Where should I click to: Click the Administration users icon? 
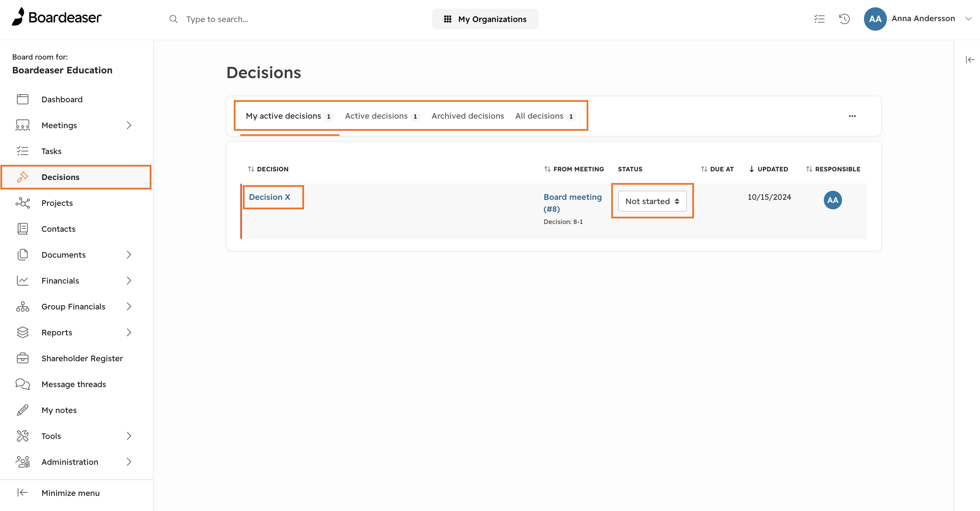22,462
